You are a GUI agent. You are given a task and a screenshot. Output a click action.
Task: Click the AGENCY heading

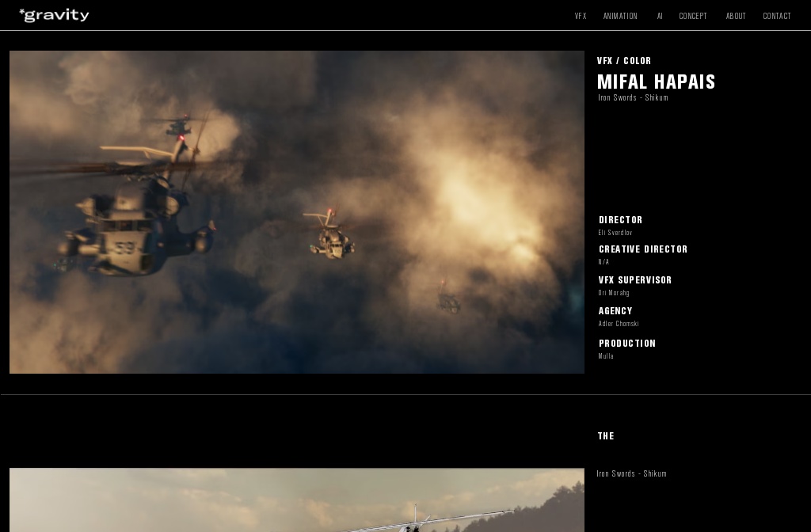[x=615, y=311]
